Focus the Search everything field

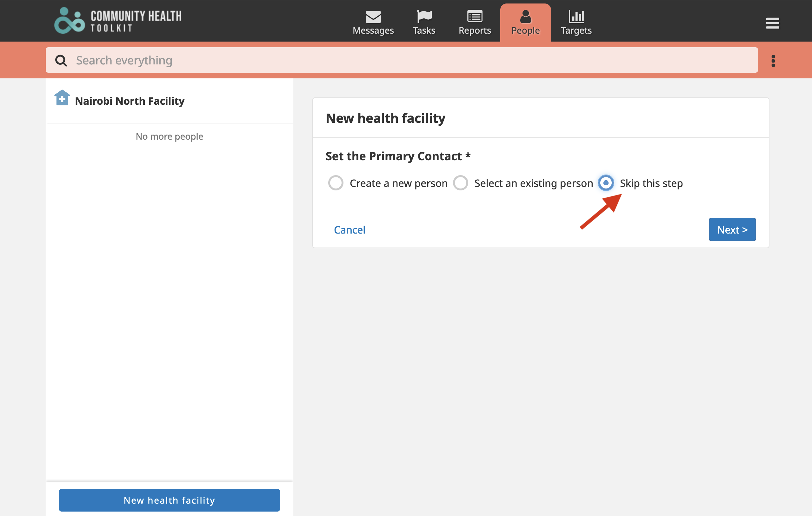tap(402, 60)
